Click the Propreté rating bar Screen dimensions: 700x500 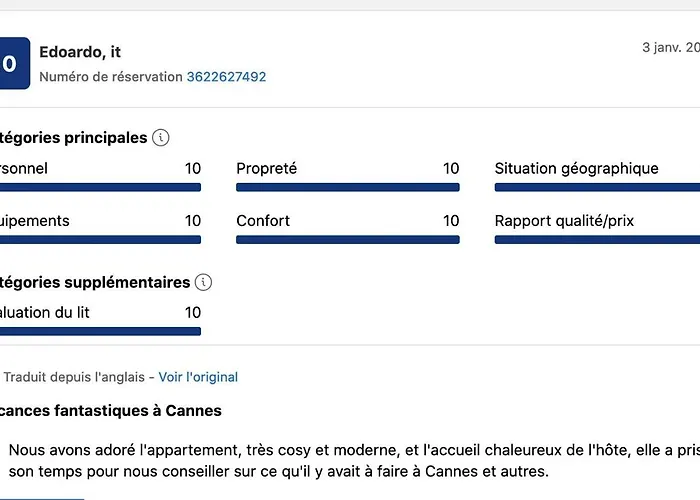tap(347, 187)
